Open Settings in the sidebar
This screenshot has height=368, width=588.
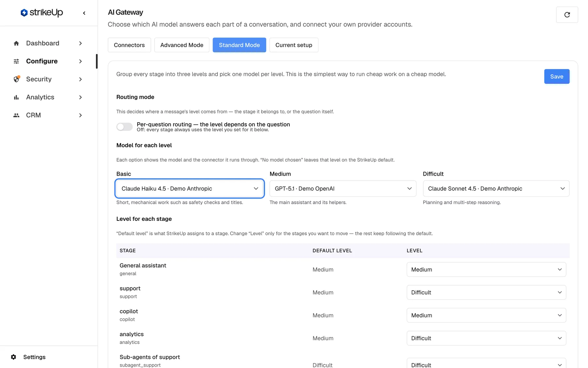34,357
